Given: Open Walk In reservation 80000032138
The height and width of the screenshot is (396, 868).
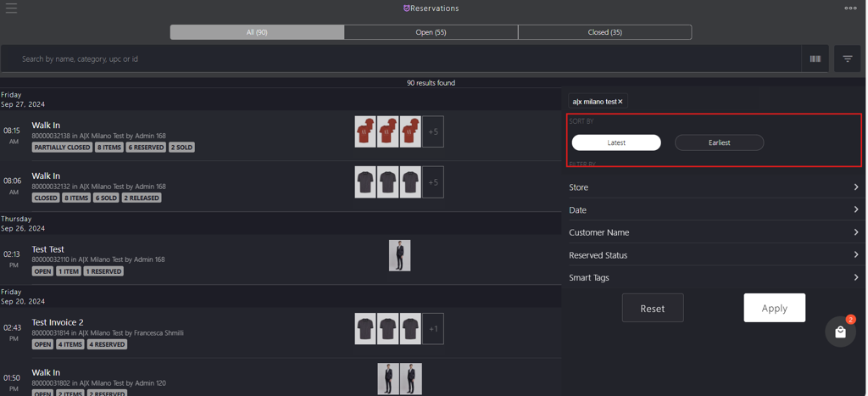Looking at the screenshot, I should click(281, 136).
